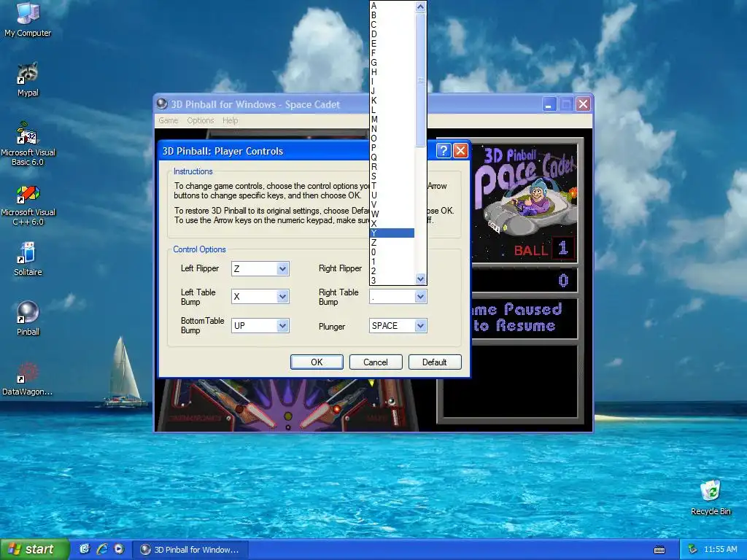Choose key B from the open list
747x560 pixels.
[x=392, y=15]
